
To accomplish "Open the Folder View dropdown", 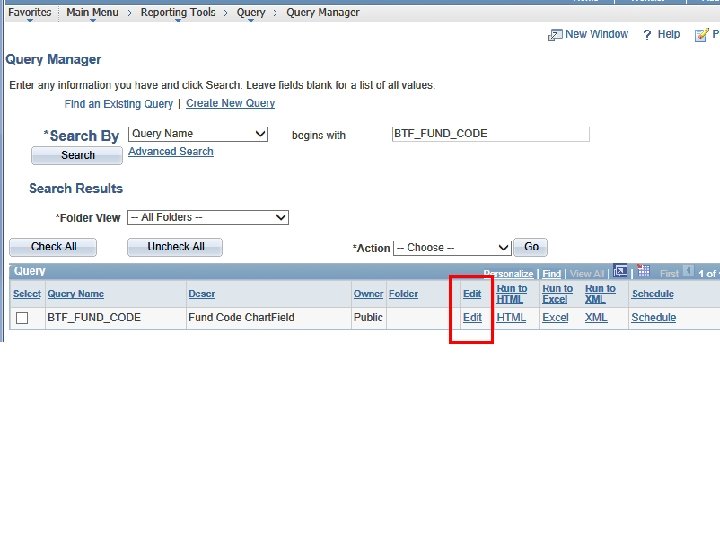I will coord(208,217).
